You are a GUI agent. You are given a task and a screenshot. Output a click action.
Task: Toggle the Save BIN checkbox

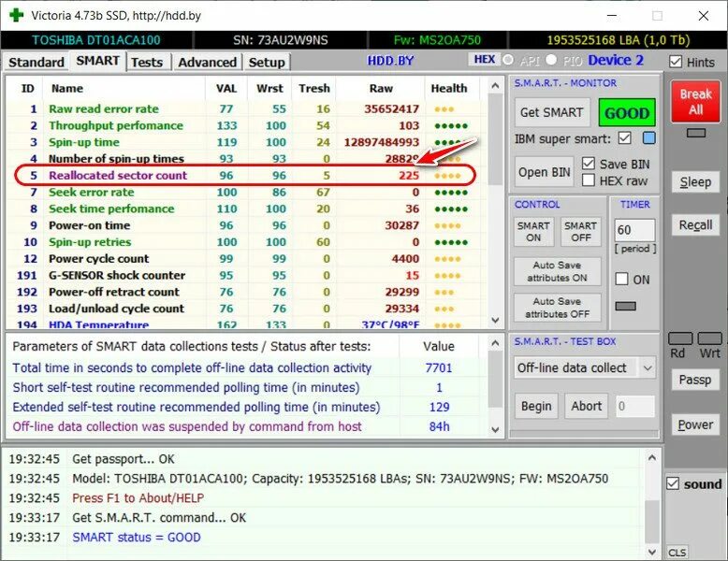[x=589, y=164]
